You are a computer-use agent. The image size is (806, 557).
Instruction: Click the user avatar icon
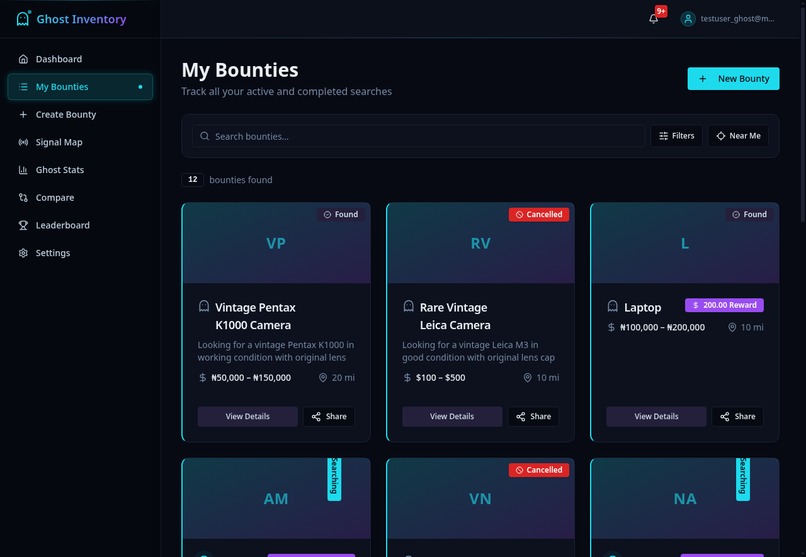coord(688,19)
